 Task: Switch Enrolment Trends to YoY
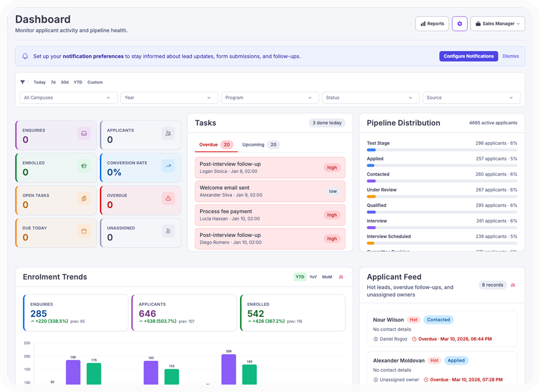tap(313, 277)
